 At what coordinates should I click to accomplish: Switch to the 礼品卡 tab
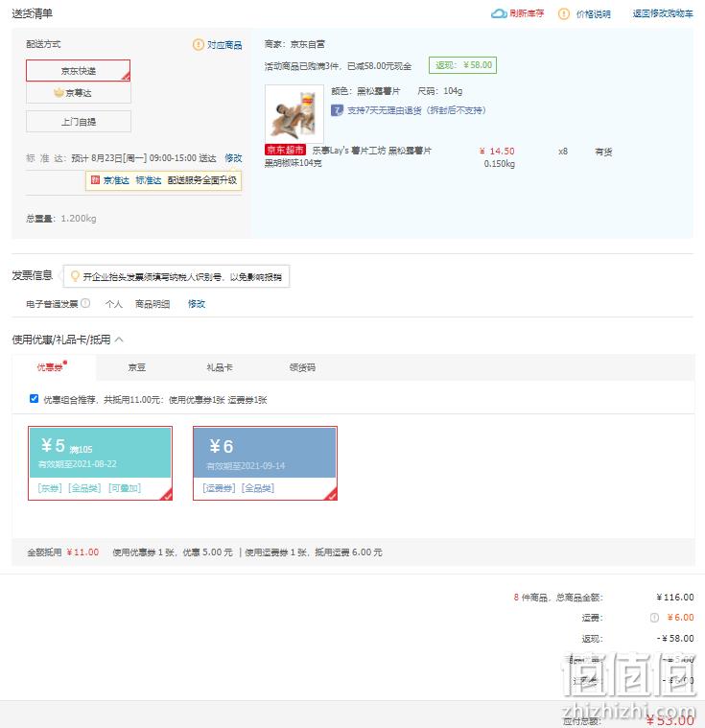(x=220, y=367)
